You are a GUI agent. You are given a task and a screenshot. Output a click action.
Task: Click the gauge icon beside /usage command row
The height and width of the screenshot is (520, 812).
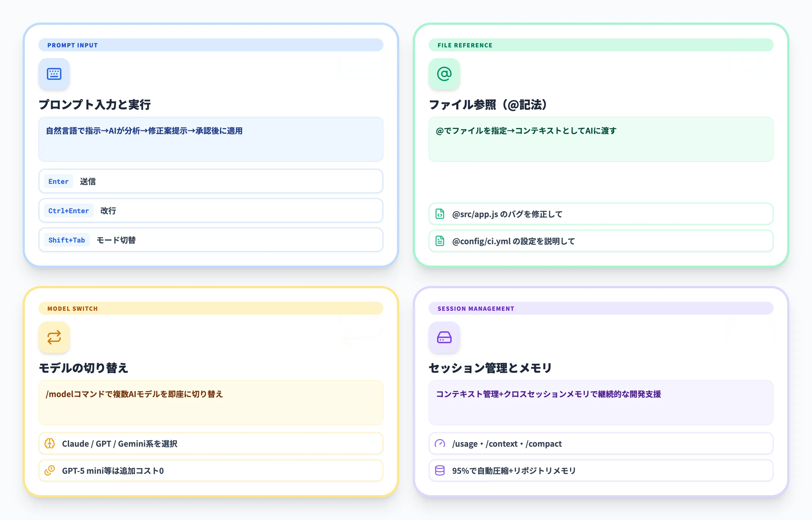point(440,443)
